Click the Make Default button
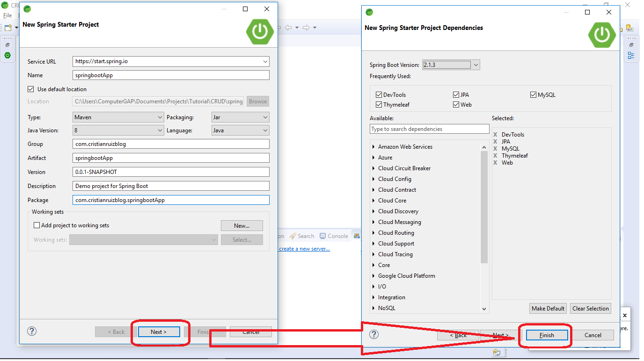 [x=548, y=309]
